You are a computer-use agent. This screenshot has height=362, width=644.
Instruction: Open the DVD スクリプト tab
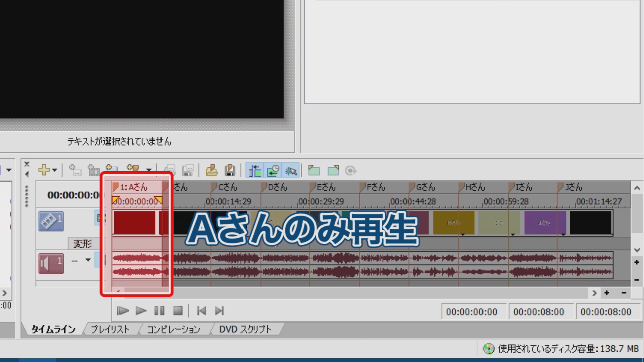coord(245,330)
